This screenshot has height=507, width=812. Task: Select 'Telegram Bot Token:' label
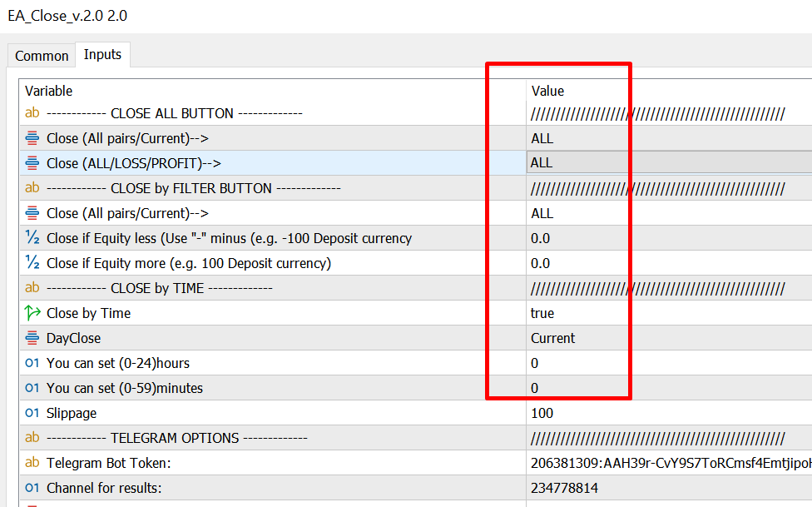point(109,463)
